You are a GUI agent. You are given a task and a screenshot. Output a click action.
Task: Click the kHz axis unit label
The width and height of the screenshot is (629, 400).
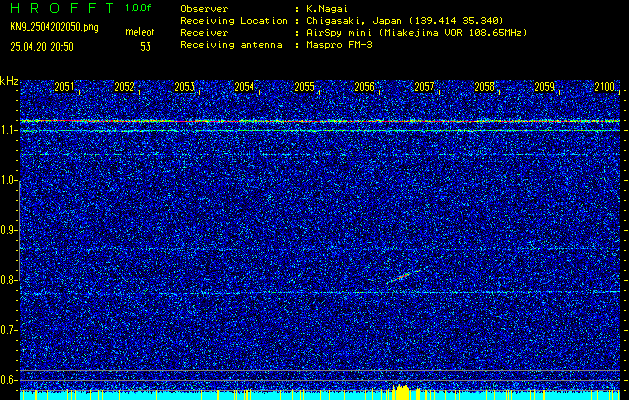[x=9, y=81]
